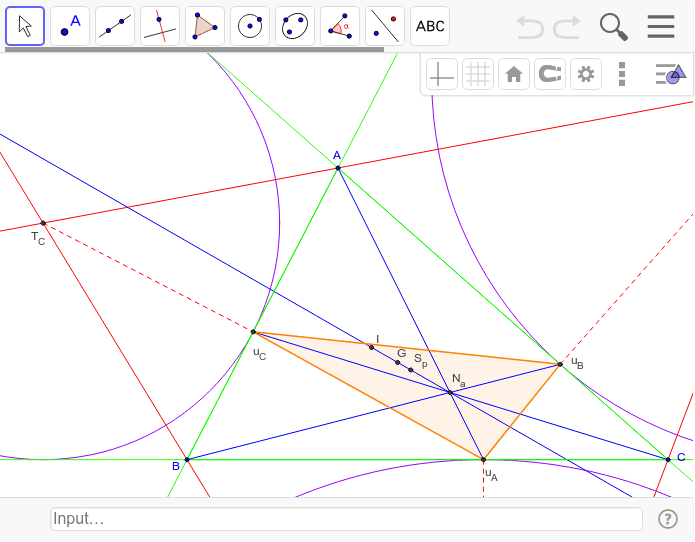This screenshot has width=695, height=542.
Task: Open input help question mark
Action: tap(668, 519)
